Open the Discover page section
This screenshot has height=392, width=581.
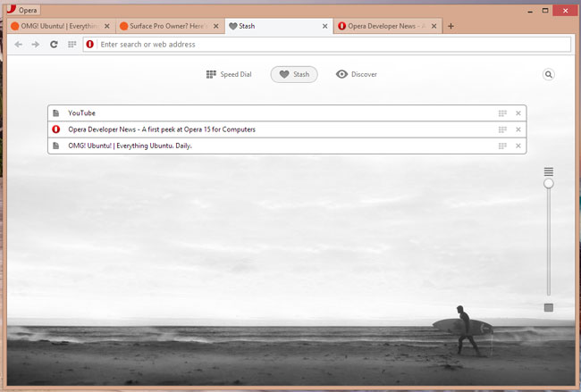356,74
